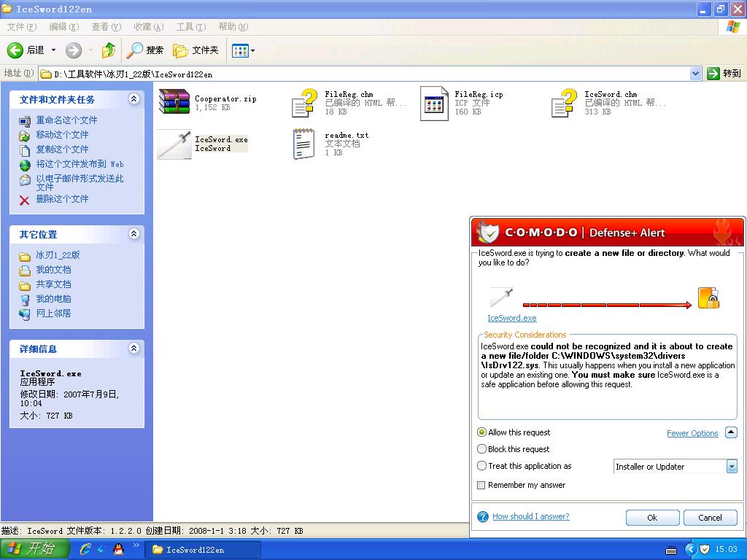The image size is (747, 560).
Task: Click the red X delete file icon
Action: (24, 200)
